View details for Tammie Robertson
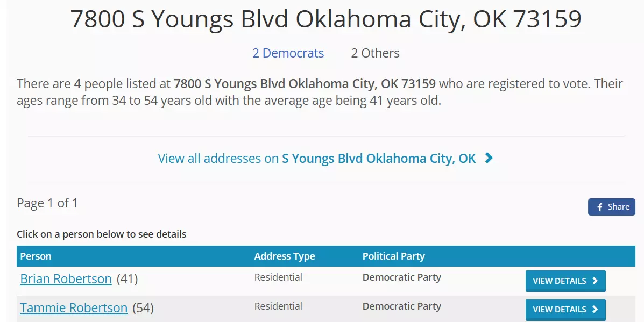This screenshot has width=644, height=322. (565, 310)
